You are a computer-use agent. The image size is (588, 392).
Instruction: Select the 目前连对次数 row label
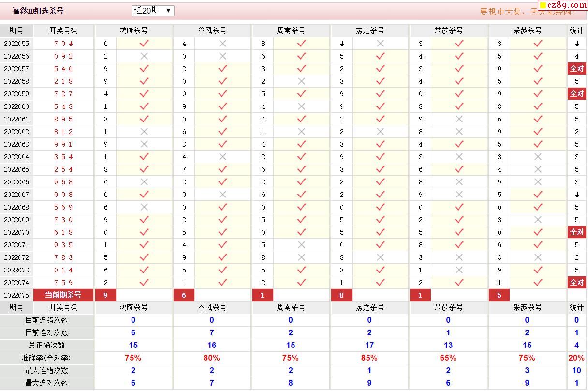(47, 333)
